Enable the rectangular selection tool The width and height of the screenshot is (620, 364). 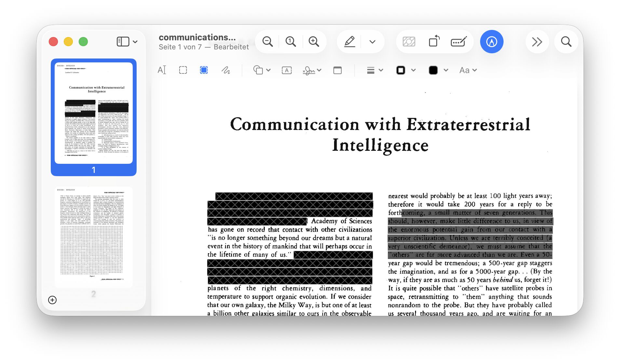pyautogui.click(x=183, y=70)
